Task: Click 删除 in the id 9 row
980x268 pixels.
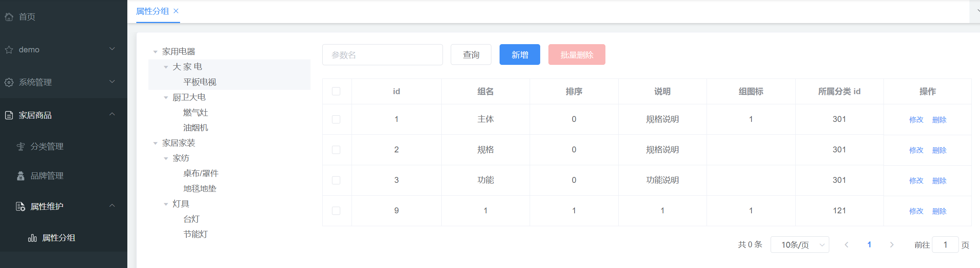Action: click(939, 211)
